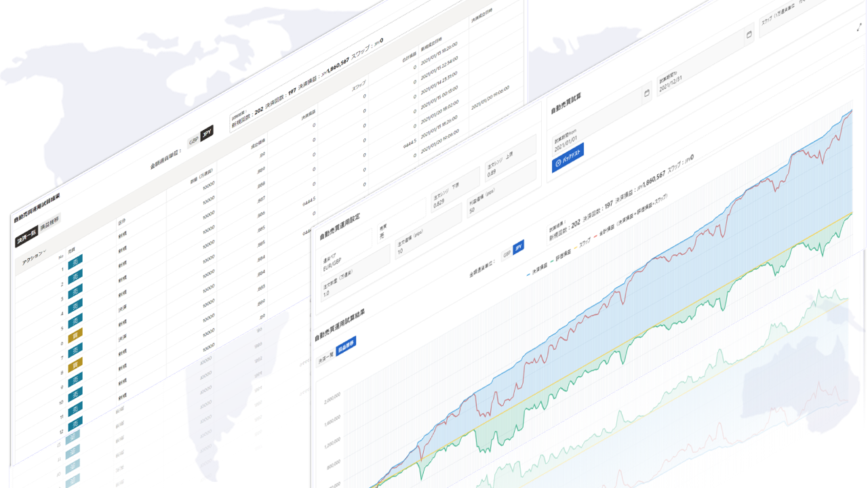Switch to blue JPY unit above the chart
This screenshot has width=868, height=488.
(519, 247)
